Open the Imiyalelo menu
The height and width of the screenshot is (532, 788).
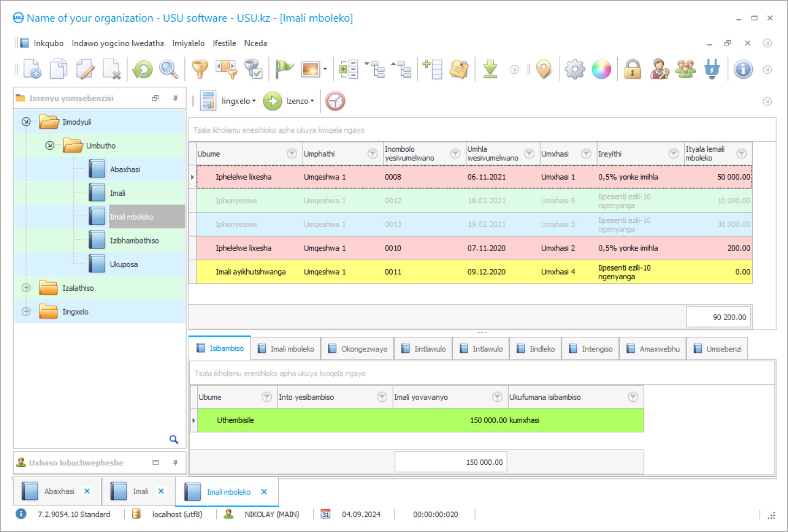point(188,43)
